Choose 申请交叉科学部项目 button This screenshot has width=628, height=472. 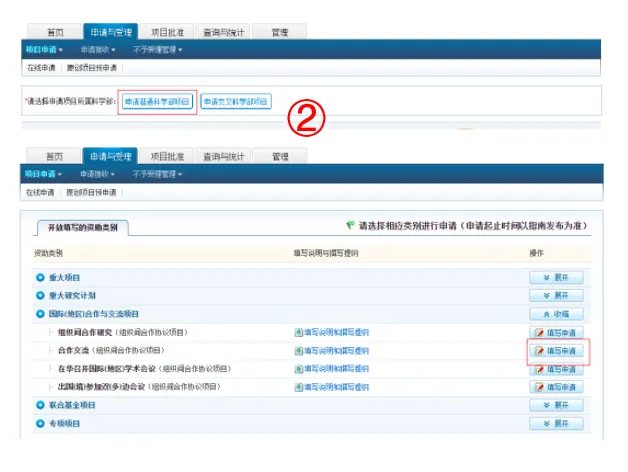tap(236, 101)
